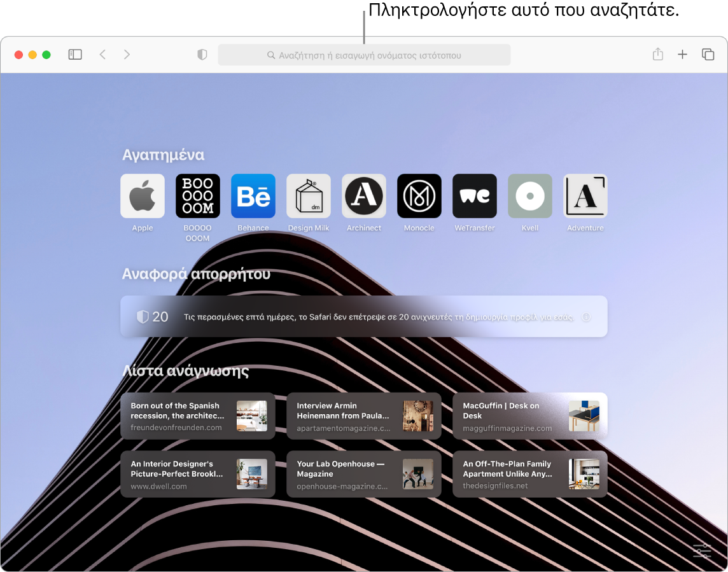This screenshot has height=572, width=728.
Task: Open the Archinect favorite
Action: pyautogui.click(x=364, y=196)
